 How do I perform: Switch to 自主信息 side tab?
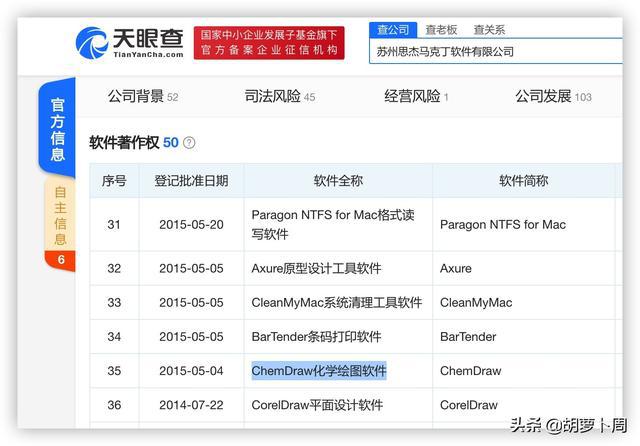(x=60, y=215)
